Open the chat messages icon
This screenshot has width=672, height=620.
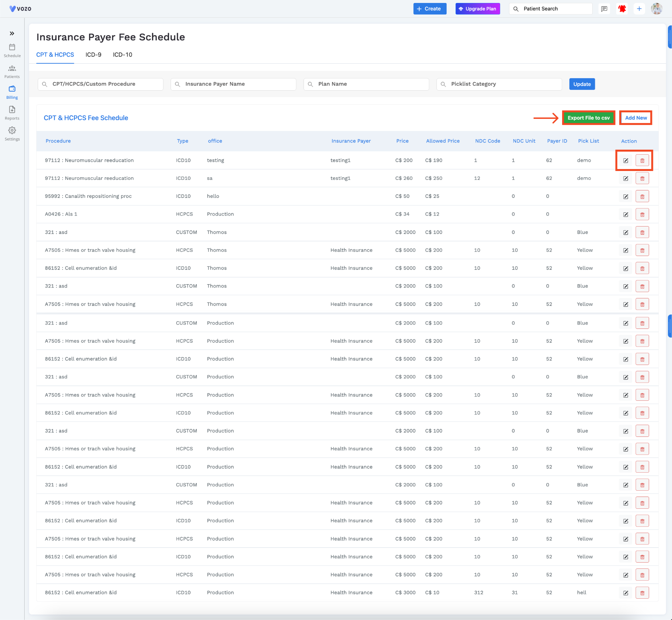tap(604, 9)
